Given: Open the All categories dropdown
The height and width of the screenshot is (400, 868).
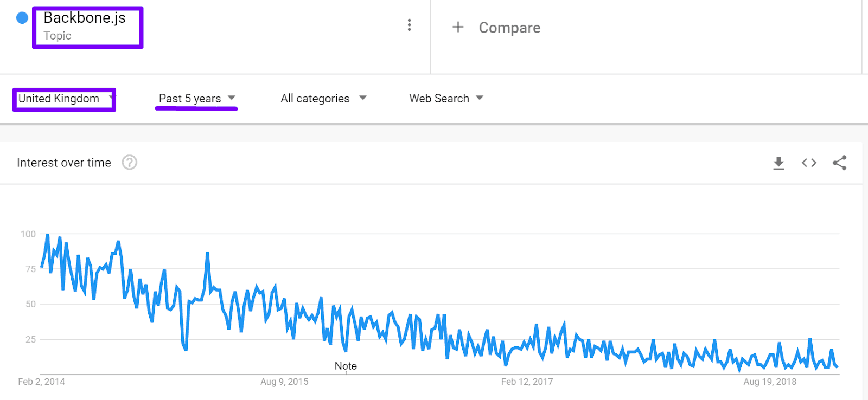Looking at the screenshot, I should coord(323,99).
